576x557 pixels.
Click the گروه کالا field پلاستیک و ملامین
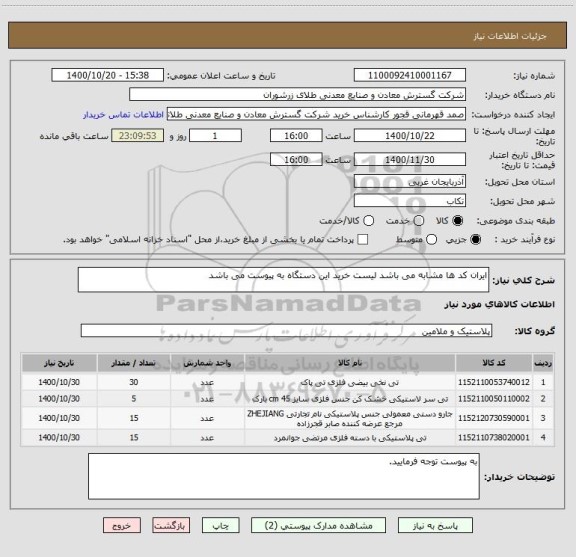(286, 331)
